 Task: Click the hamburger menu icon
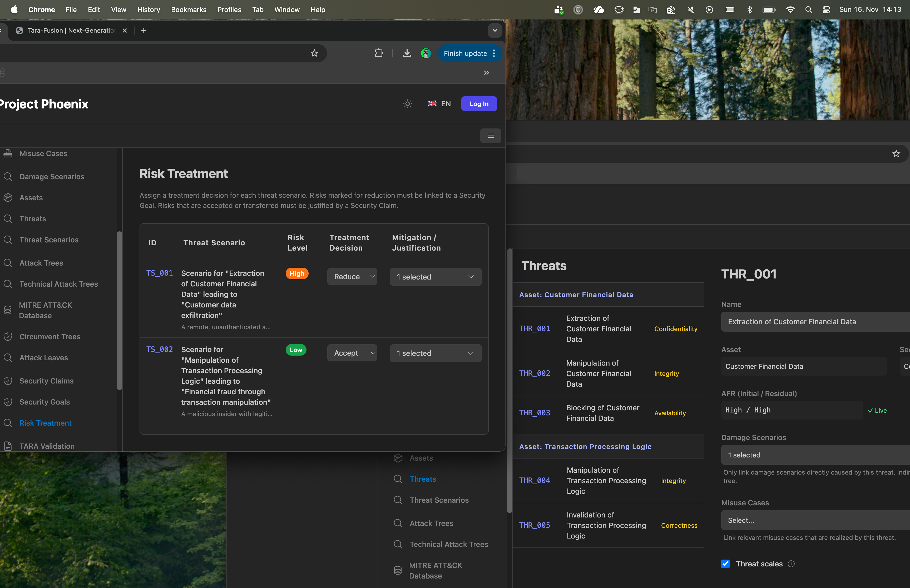(x=490, y=136)
